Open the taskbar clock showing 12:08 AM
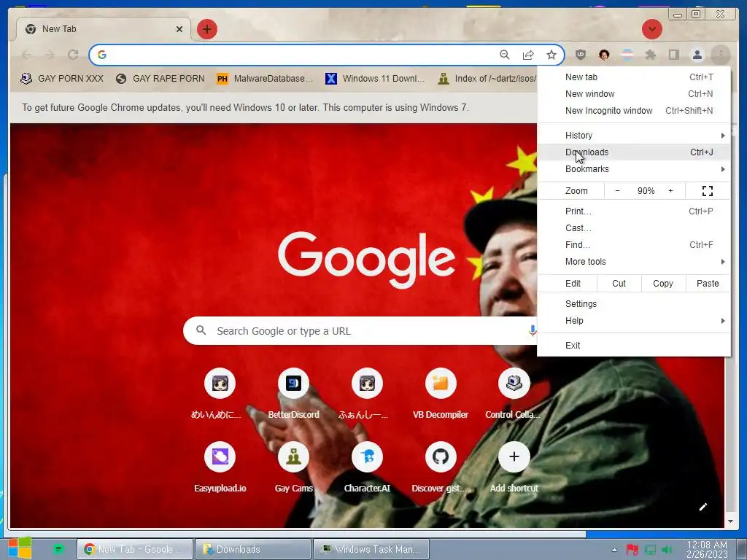The width and height of the screenshot is (747, 560). pos(707,549)
